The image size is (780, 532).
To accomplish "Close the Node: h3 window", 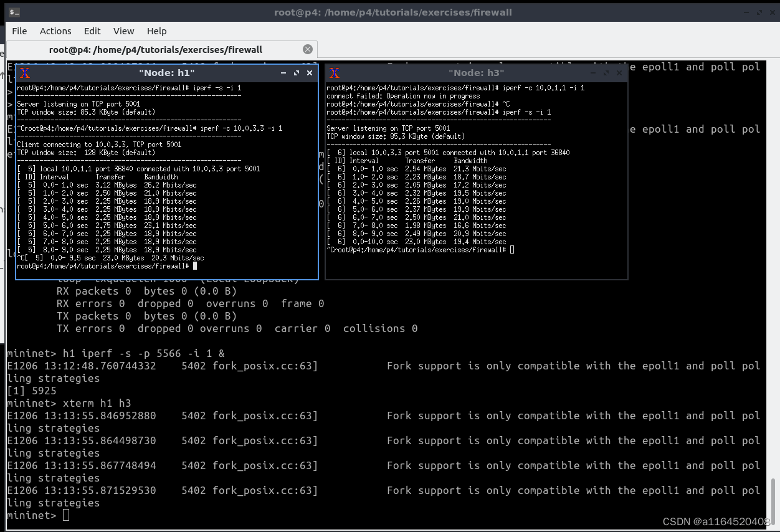I will click(x=619, y=73).
